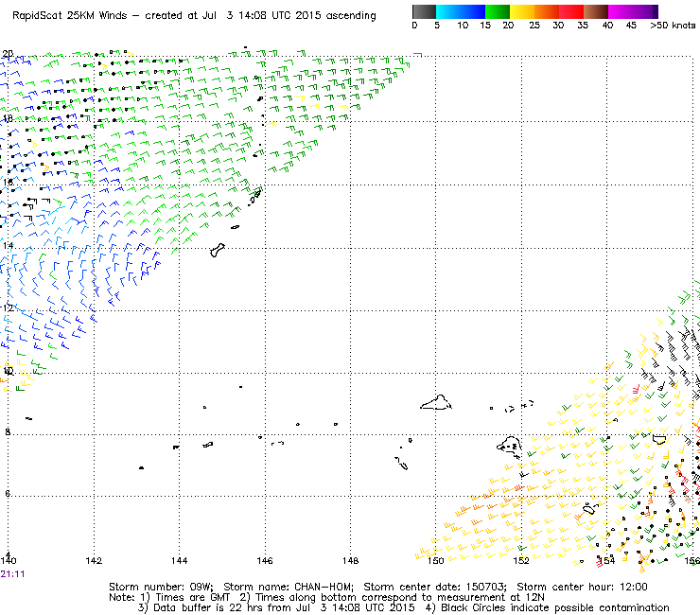Click the large island outline near 150E 9N
This screenshot has width=700, height=615.
click(436, 402)
